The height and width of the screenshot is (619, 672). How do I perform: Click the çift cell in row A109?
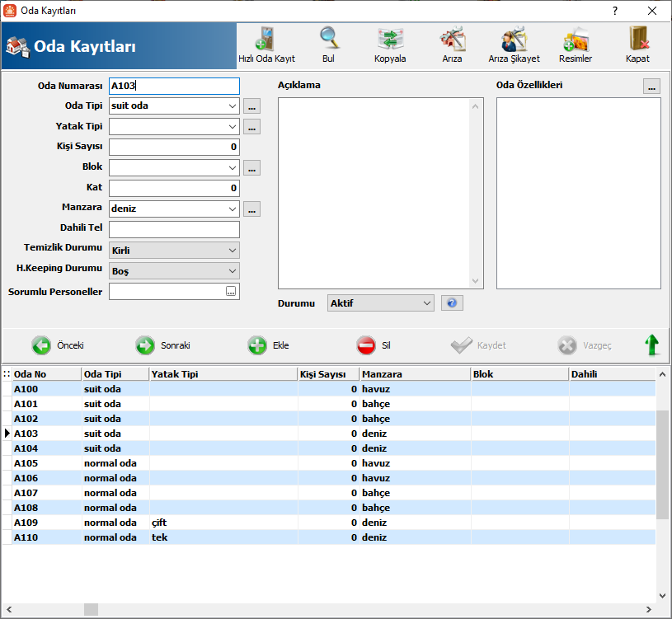click(223, 523)
